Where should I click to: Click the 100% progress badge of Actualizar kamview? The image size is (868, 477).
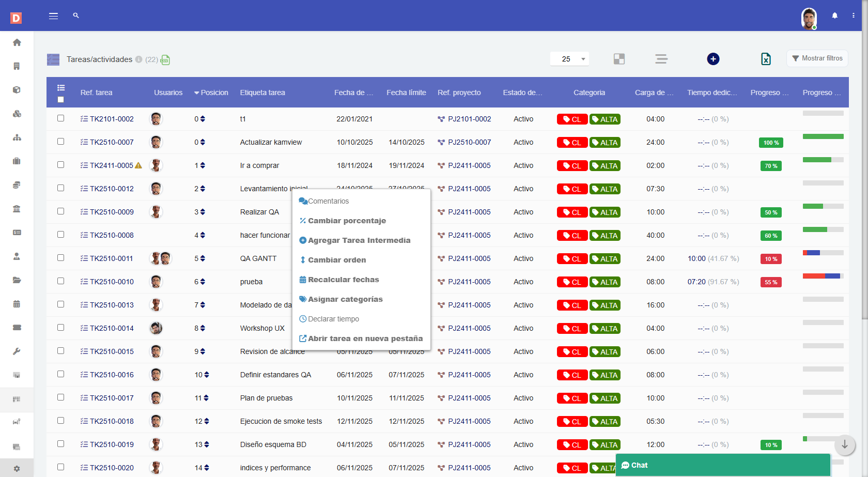[770, 142]
